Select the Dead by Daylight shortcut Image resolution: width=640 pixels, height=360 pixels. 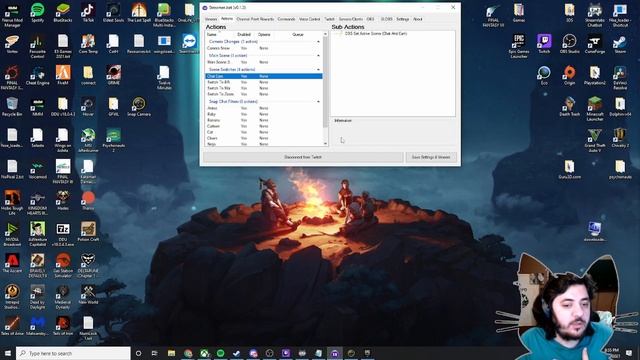tap(38, 297)
